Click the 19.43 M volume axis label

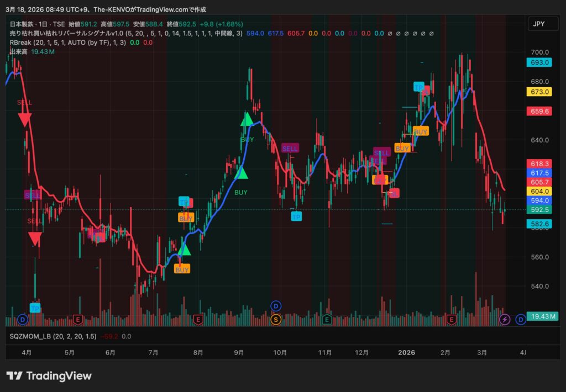(541, 316)
